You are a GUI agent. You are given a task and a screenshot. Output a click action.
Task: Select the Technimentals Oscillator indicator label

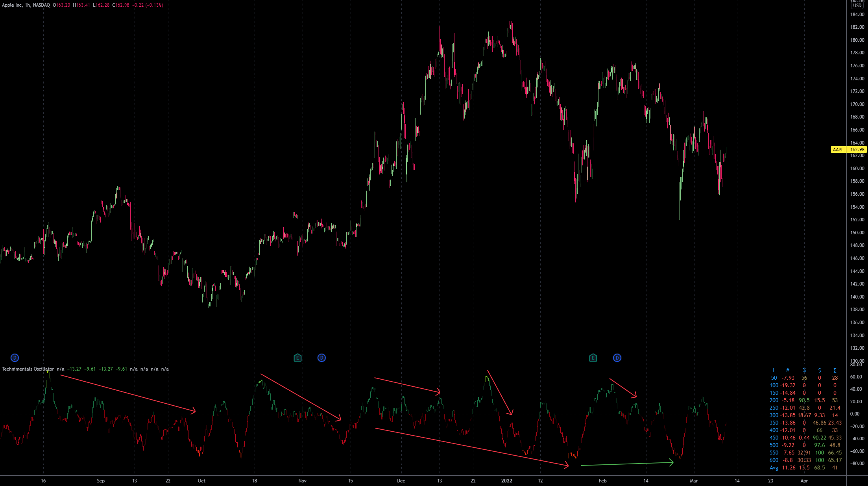28,369
